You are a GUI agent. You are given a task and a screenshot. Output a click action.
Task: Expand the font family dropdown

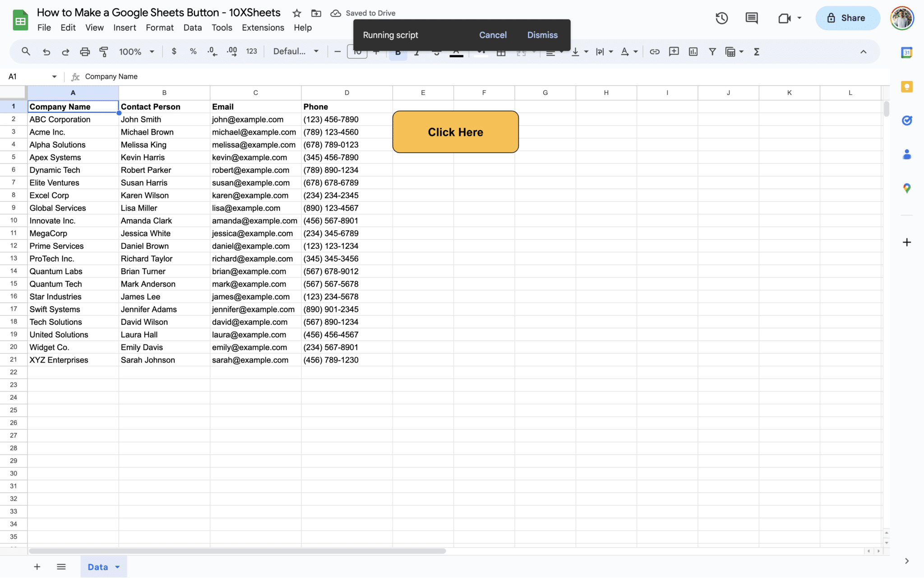coord(296,51)
